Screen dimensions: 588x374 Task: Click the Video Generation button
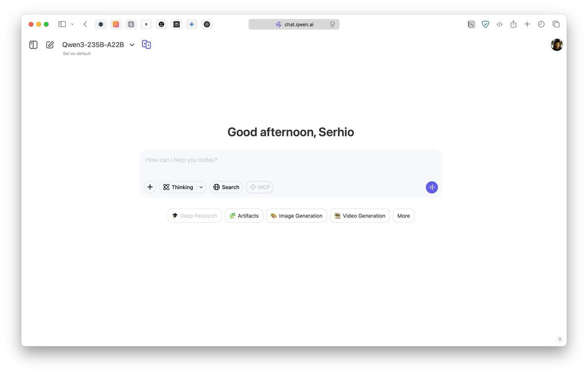click(x=360, y=216)
